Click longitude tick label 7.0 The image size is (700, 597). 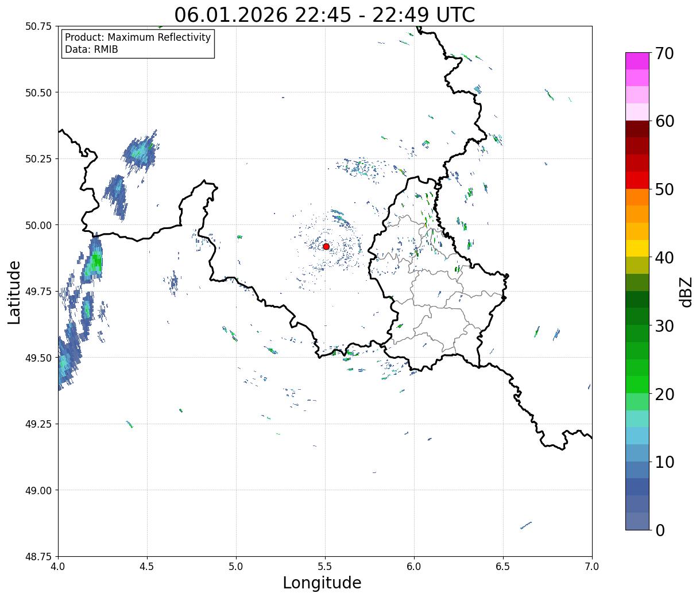[x=592, y=567]
